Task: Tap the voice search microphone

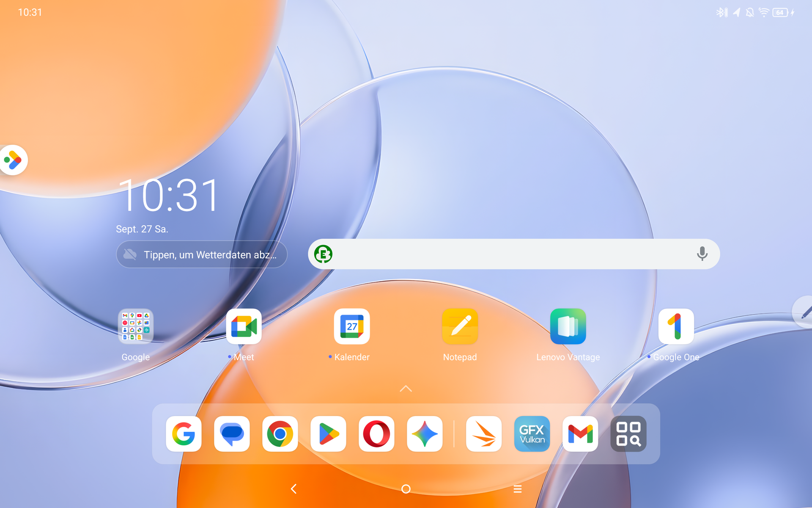Action: tap(702, 254)
